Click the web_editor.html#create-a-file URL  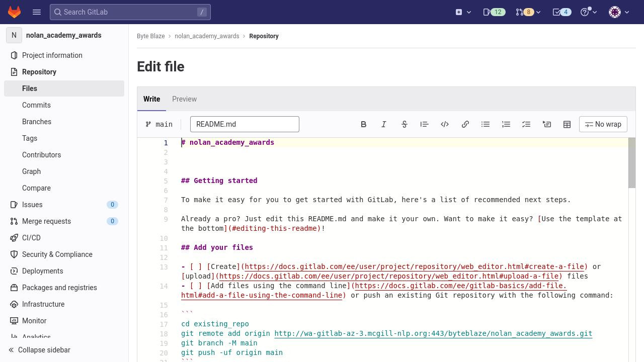pyautogui.click(x=414, y=266)
